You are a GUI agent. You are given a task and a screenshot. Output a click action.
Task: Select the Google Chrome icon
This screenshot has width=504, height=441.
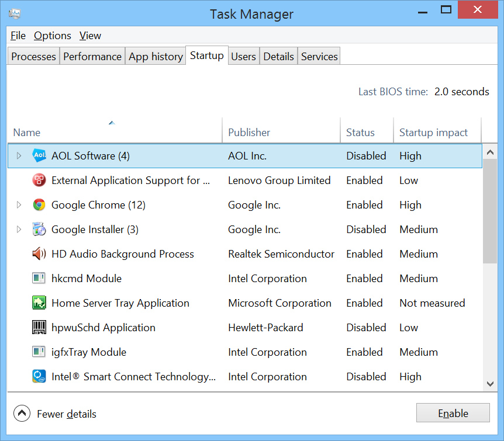click(x=39, y=205)
